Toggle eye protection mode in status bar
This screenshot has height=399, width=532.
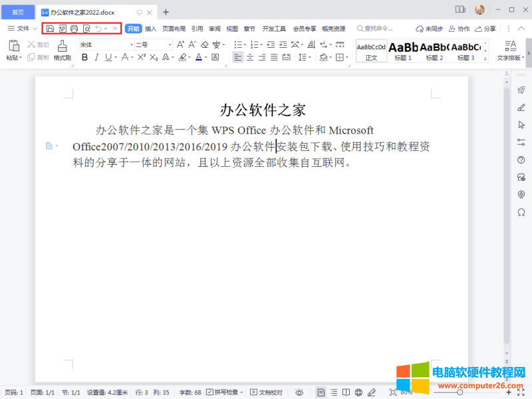[x=299, y=392]
